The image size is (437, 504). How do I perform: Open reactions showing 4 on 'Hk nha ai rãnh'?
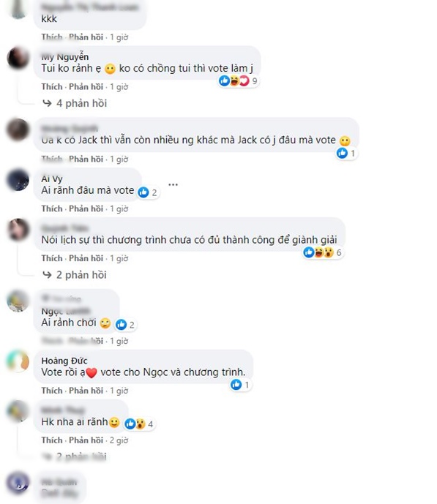139,424
